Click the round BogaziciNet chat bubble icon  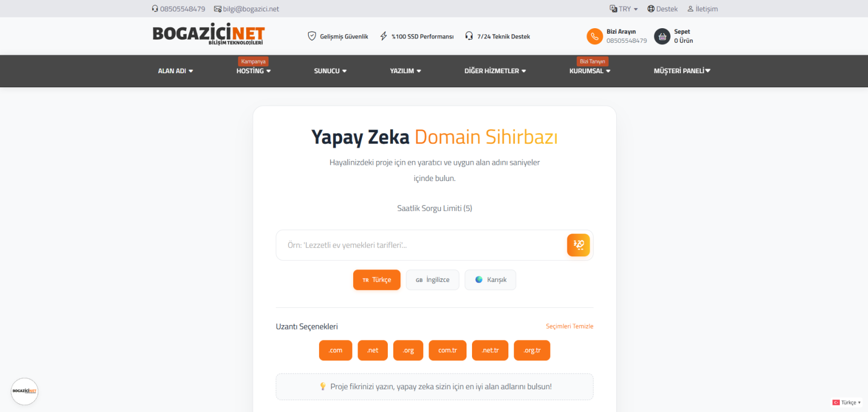(x=24, y=391)
